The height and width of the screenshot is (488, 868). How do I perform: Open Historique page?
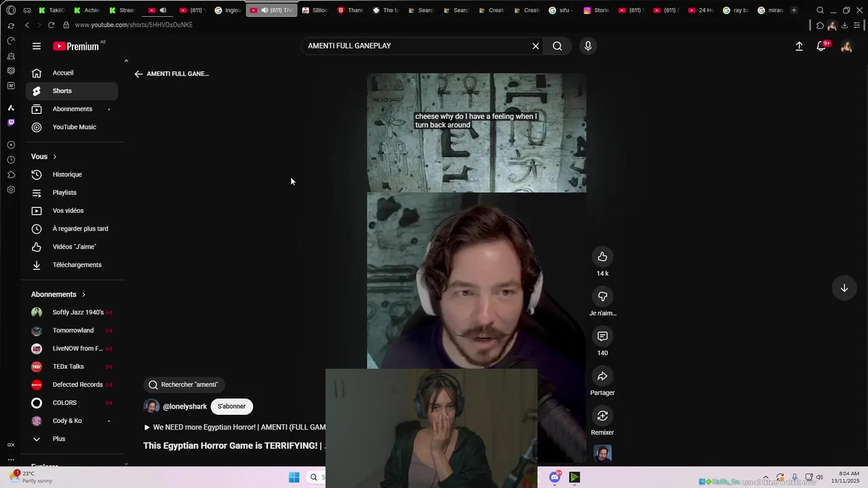coord(72,174)
